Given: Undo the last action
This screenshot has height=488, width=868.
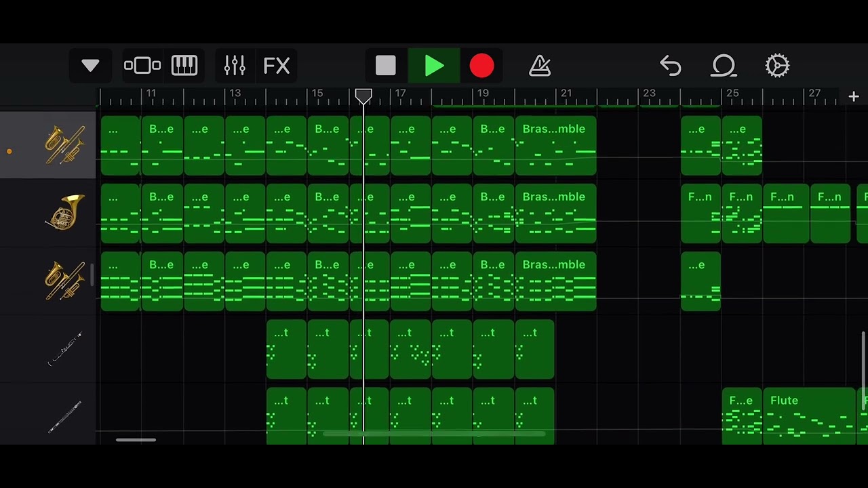Looking at the screenshot, I should click(x=670, y=66).
